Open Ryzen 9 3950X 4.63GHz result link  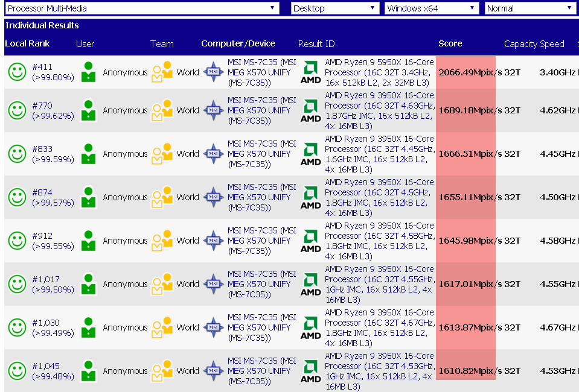point(380,110)
